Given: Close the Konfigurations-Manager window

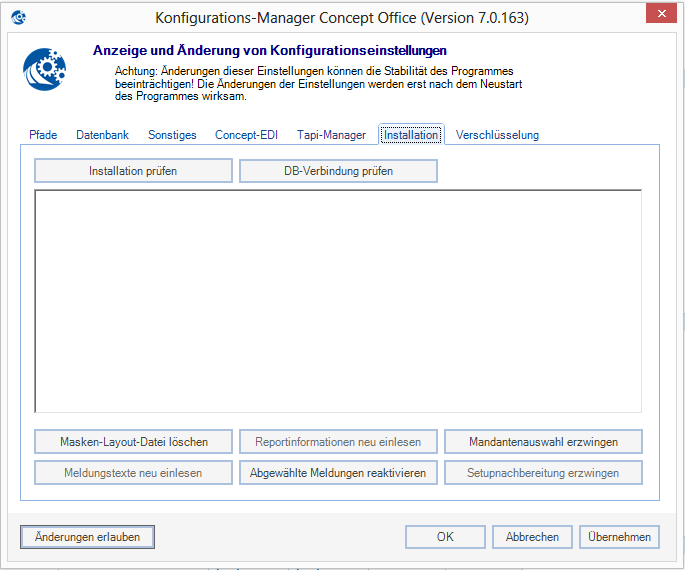Looking at the screenshot, I should [659, 14].
